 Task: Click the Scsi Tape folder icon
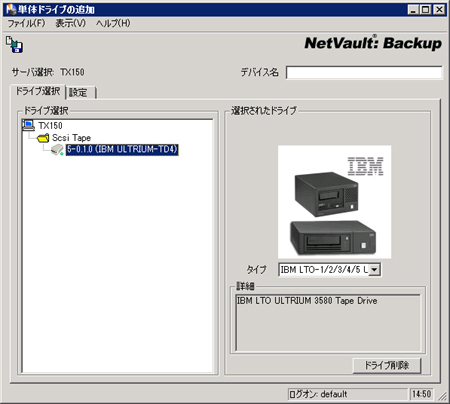pyautogui.click(x=43, y=137)
